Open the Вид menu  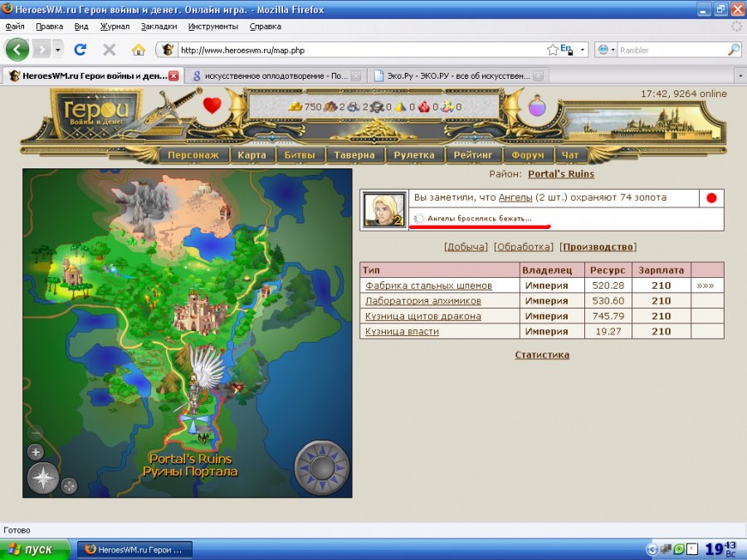81,27
